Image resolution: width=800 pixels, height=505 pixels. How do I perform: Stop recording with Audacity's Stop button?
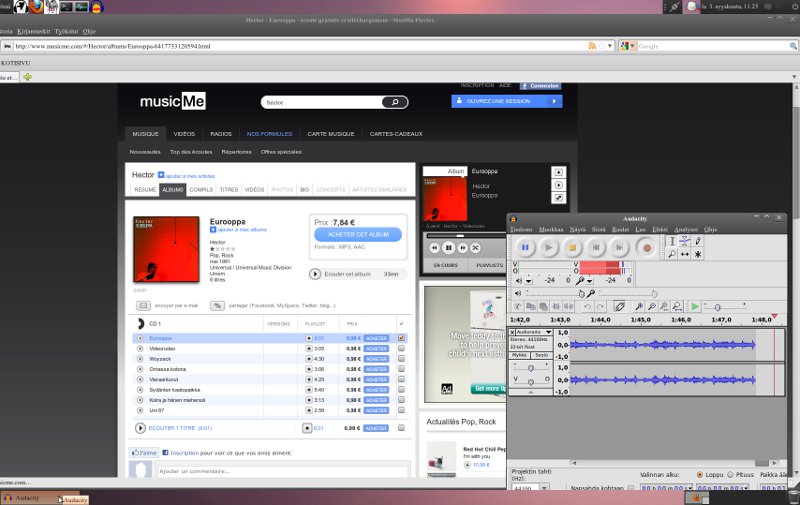click(572, 247)
